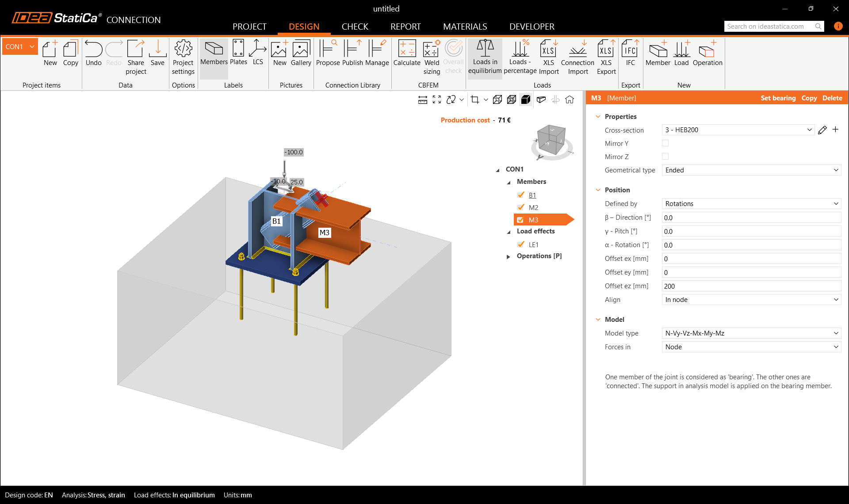Open the MATERIALS tab

click(x=465, y=27)
